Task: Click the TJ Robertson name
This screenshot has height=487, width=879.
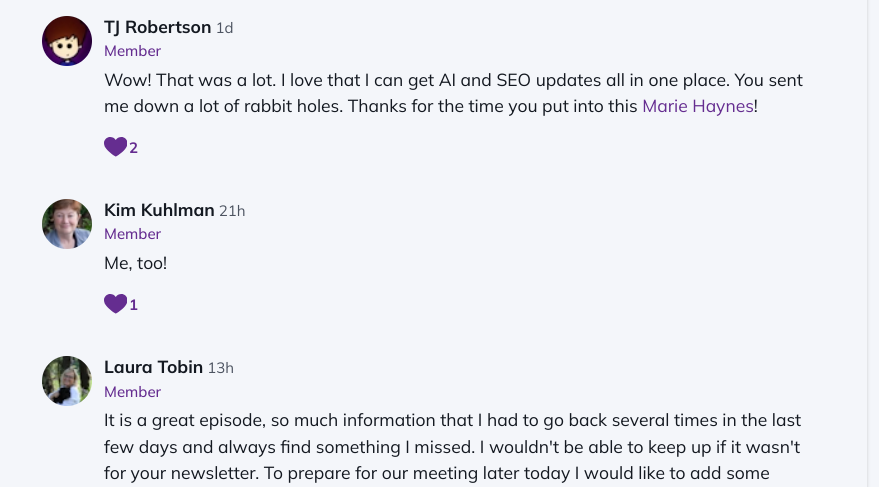Action: (x=158, y=27)
